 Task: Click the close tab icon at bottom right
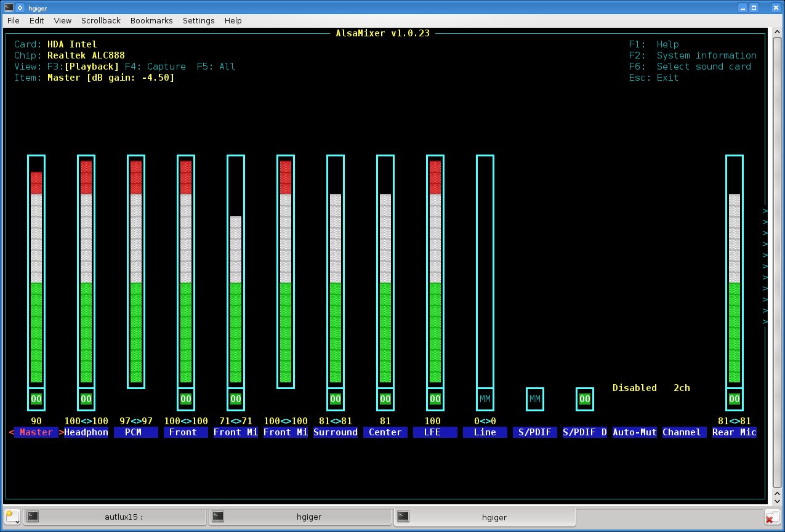click(x=773, y=517)
